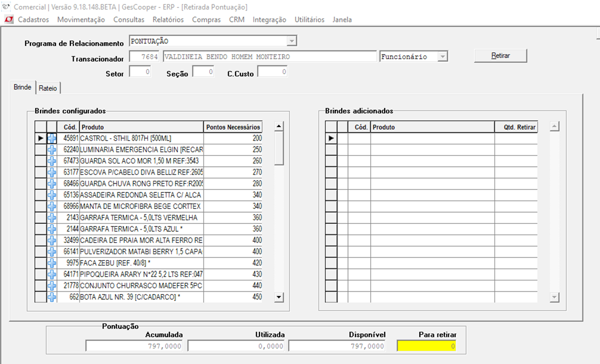Switch to the Rateio tab
This screenshot has height=364, width=600.
click(48, 88)
